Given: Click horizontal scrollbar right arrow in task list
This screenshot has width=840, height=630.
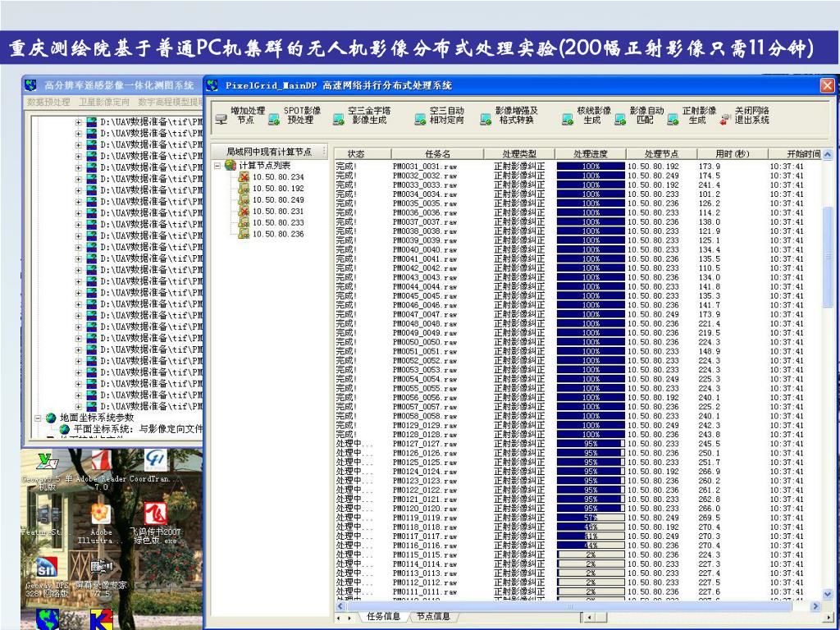Looking at the screenshot, I should (x=815, y=606).
